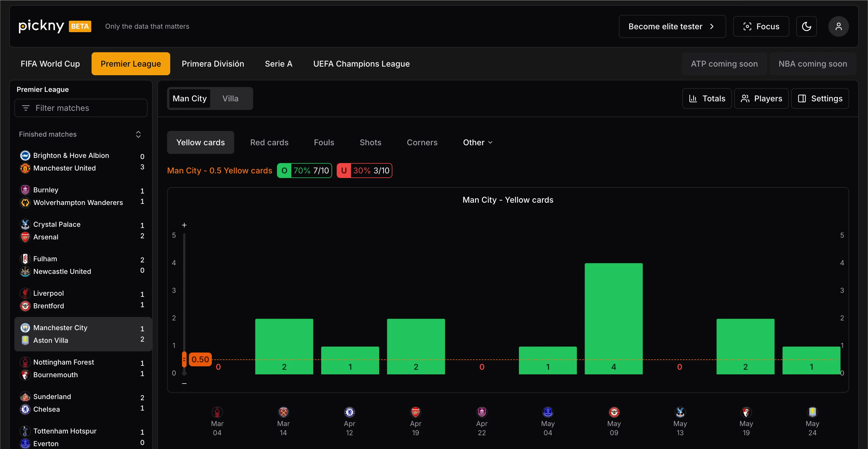868x449 pixels.
Task: Click the filter lines icon
Action: coord(26,108)
